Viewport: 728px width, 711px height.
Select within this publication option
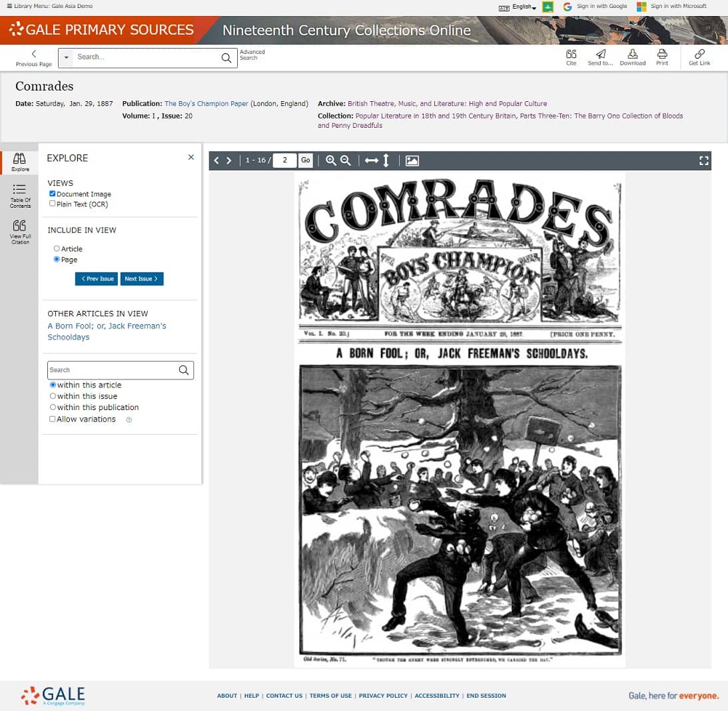point(53,407)
